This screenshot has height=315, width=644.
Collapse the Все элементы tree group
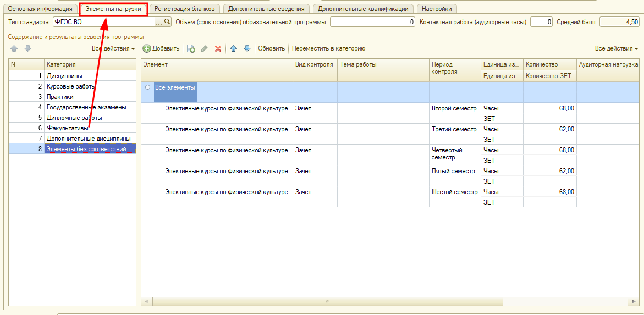(147, 87)
